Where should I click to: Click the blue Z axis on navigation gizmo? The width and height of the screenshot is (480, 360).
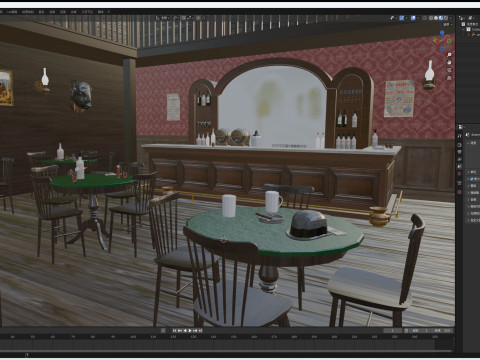pyautogui.click(x=442, y=33)
